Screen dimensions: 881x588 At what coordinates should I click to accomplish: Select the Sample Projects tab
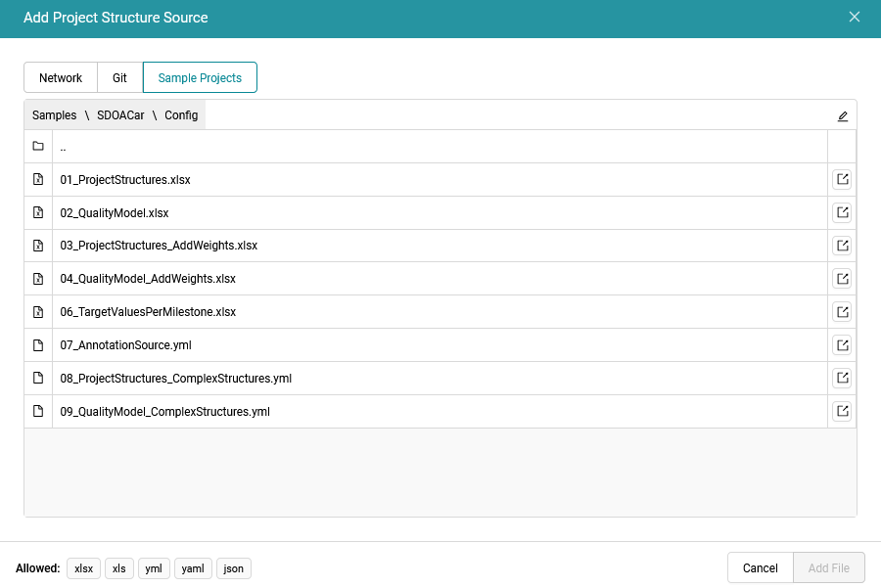(200, 77)
